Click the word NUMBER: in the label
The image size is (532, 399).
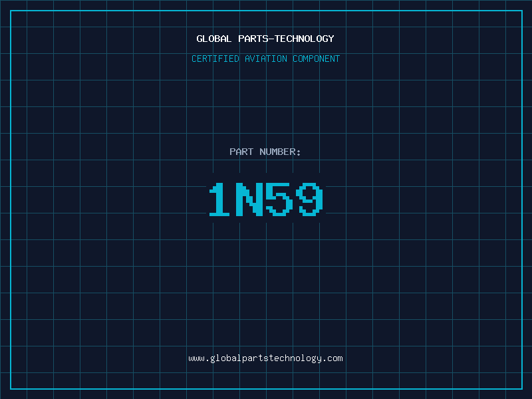(x=280, y=152)
